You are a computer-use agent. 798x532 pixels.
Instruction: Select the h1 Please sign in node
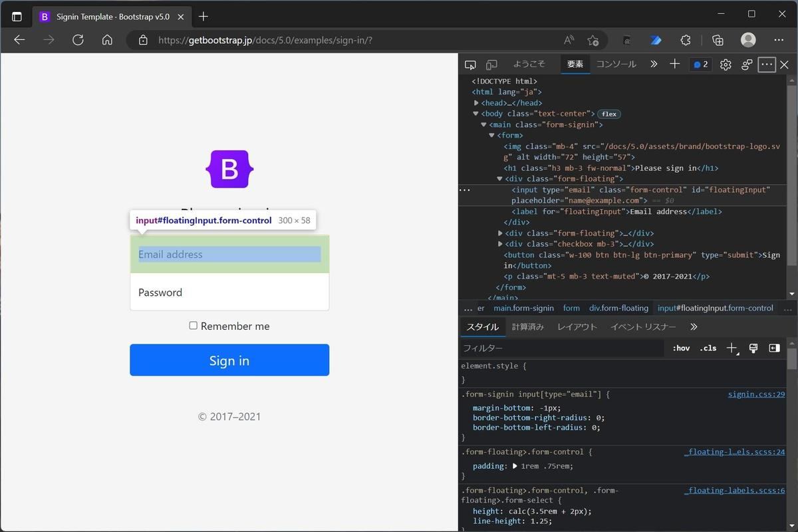coord(610,168)
